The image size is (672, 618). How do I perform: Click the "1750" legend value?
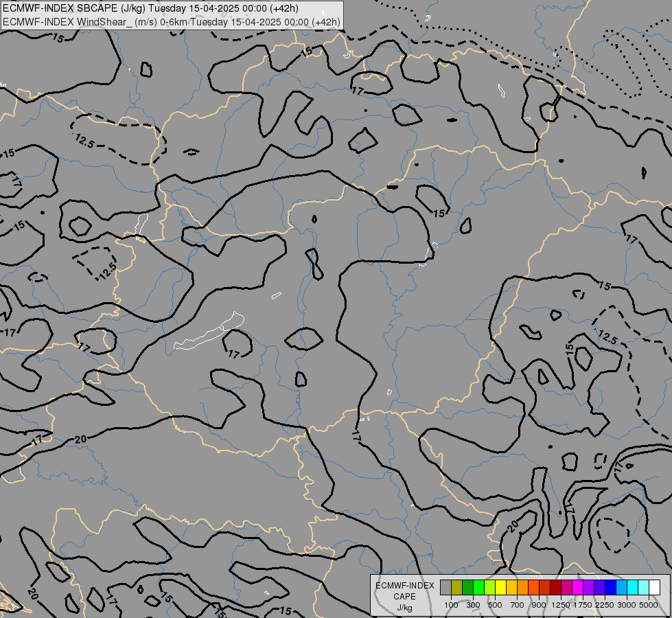tap(583, 605)
